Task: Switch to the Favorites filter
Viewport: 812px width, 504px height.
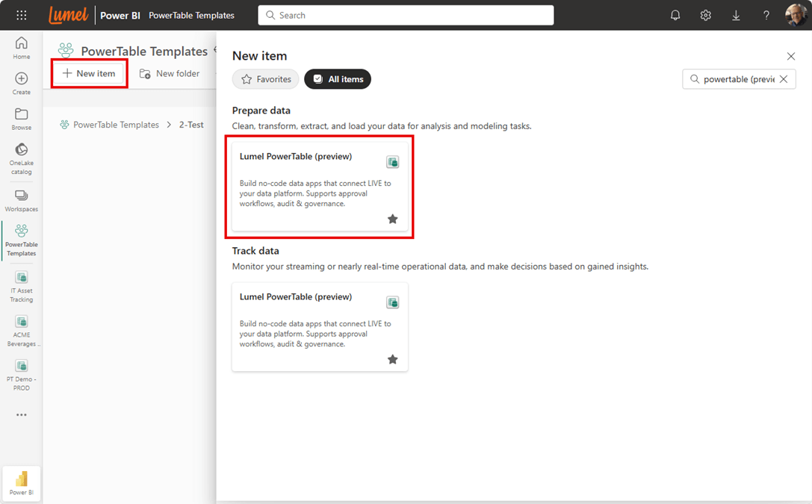Action: click(x=266, y=79)
